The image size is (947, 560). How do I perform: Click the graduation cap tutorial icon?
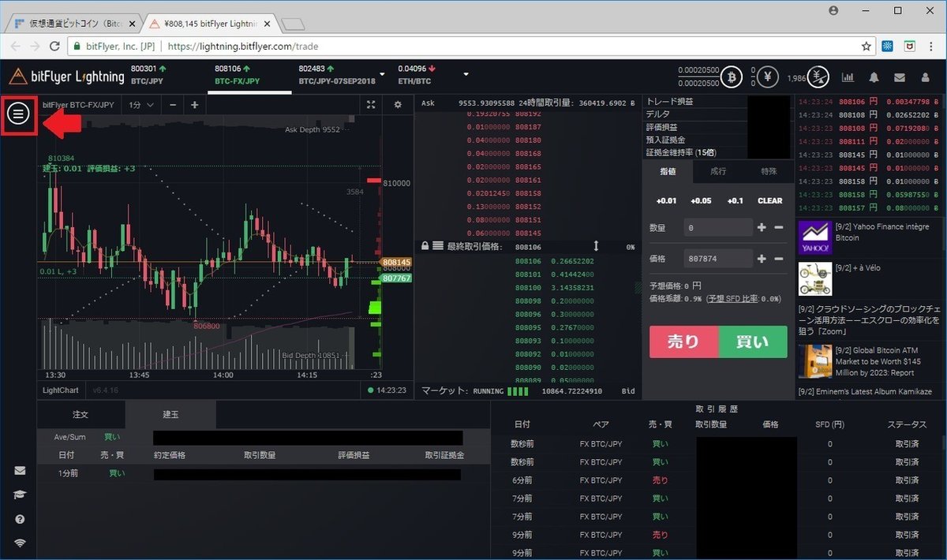coord(20,495)
